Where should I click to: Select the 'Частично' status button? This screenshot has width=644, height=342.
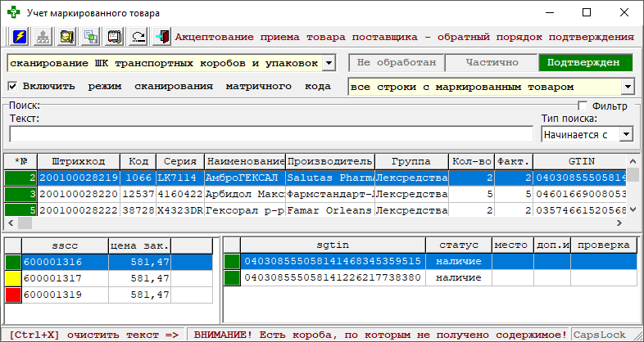coord(492,63)
